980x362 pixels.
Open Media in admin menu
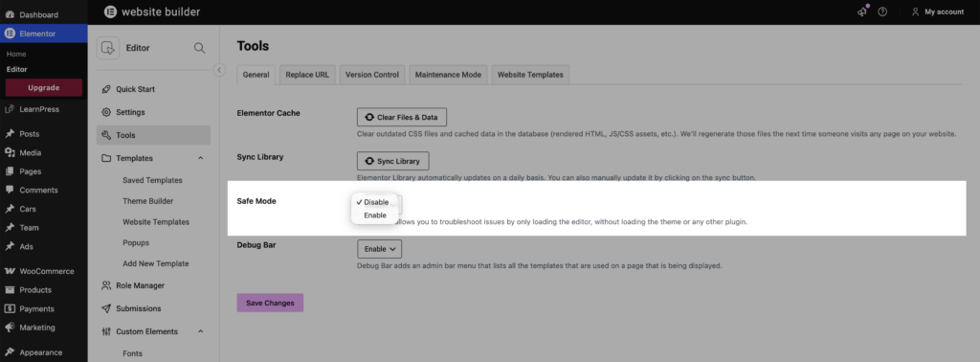tap(44, 152)
